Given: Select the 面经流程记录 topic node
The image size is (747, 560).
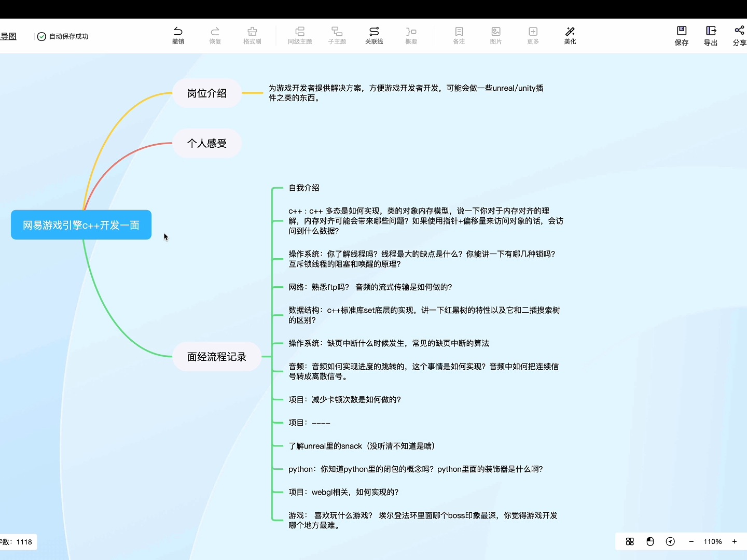Looking at the screenshot, I should tap(217, 357).
